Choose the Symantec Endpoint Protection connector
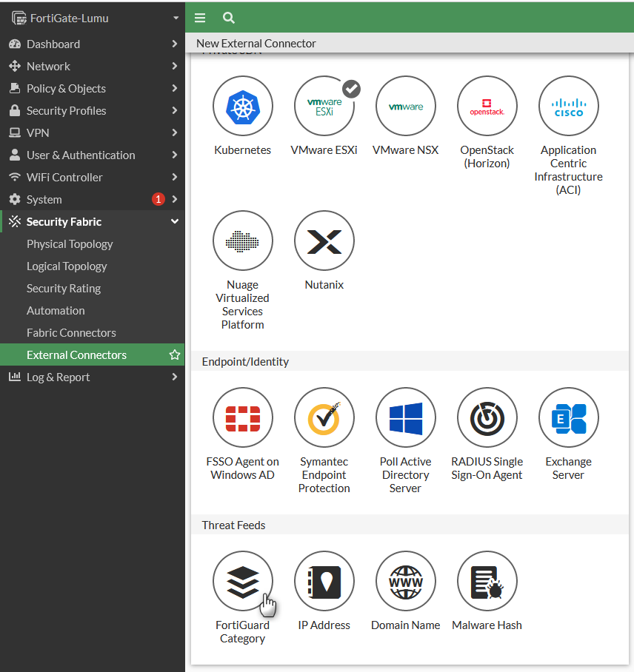Screen dimensions: 634x672 [324, 418]
